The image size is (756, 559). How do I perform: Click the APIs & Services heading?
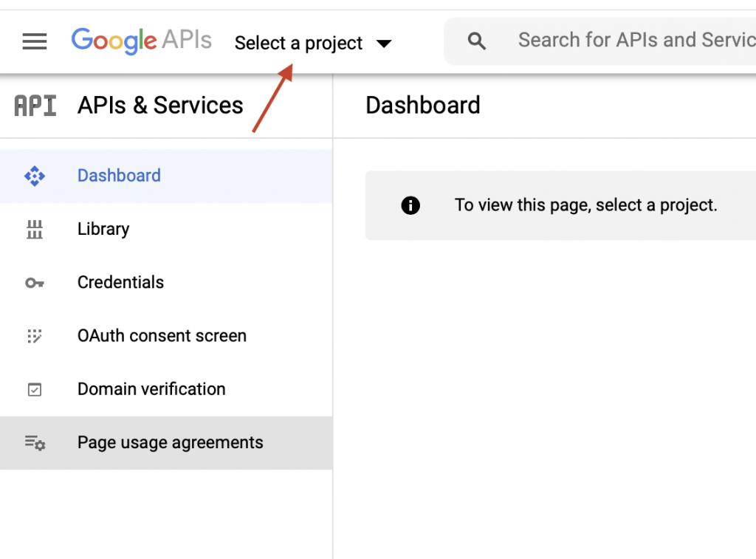click(160, 106)
